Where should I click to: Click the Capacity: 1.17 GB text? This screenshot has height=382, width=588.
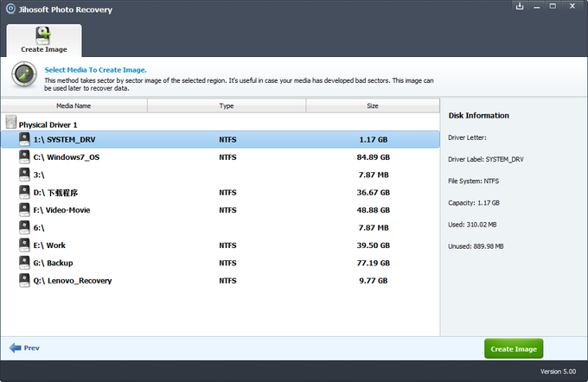click(x=474, y=203)
